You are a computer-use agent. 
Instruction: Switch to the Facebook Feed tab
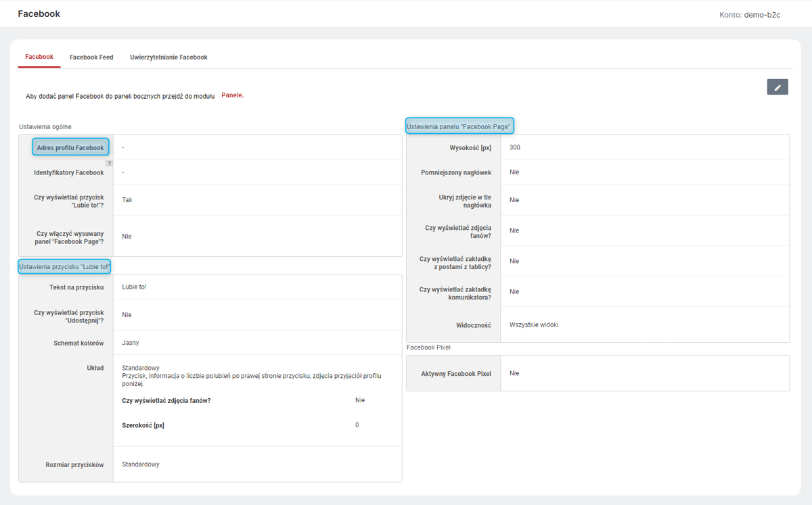pos(91,57)
